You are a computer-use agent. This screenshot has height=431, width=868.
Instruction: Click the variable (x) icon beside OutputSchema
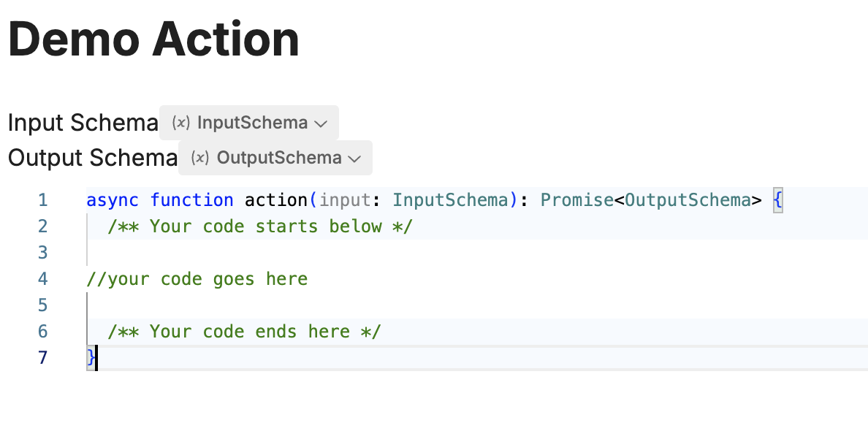(200, 159)
